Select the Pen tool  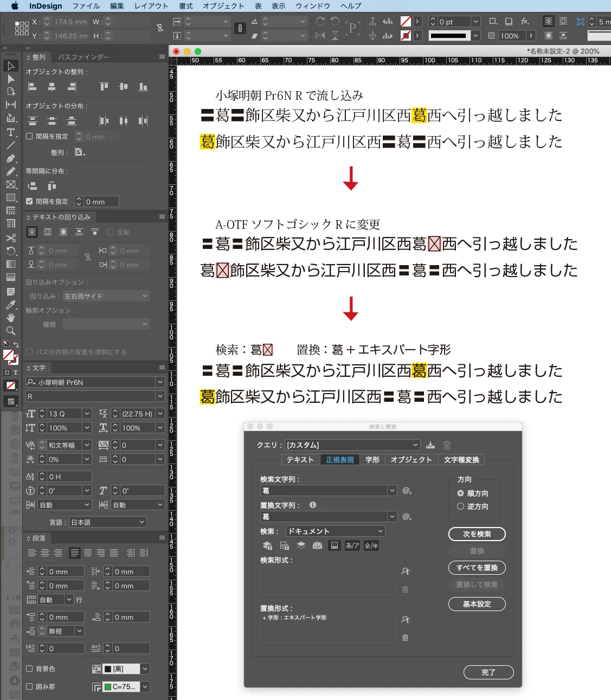[x=11, y=158]
